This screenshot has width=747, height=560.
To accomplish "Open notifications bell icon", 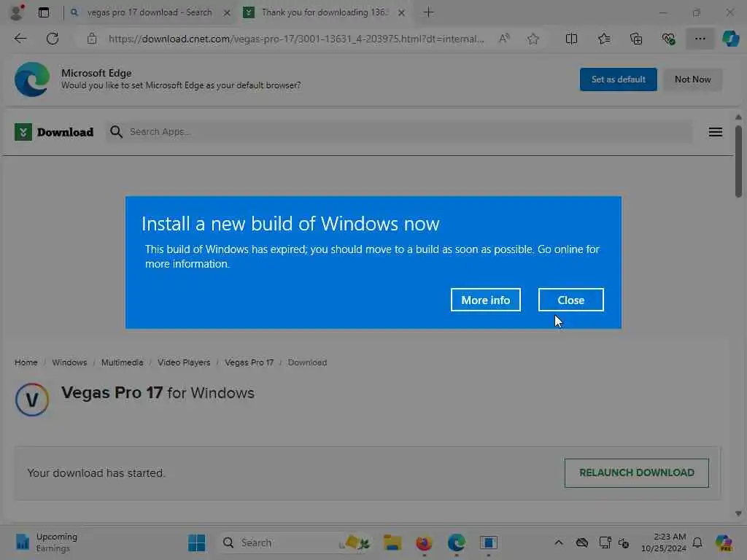I will (x=697, y=542).
